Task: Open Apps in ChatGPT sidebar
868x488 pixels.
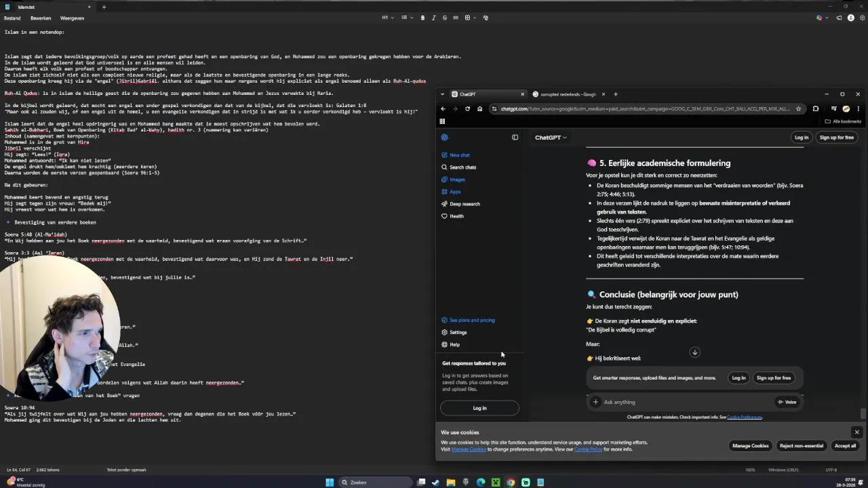Action: [455, 192]
